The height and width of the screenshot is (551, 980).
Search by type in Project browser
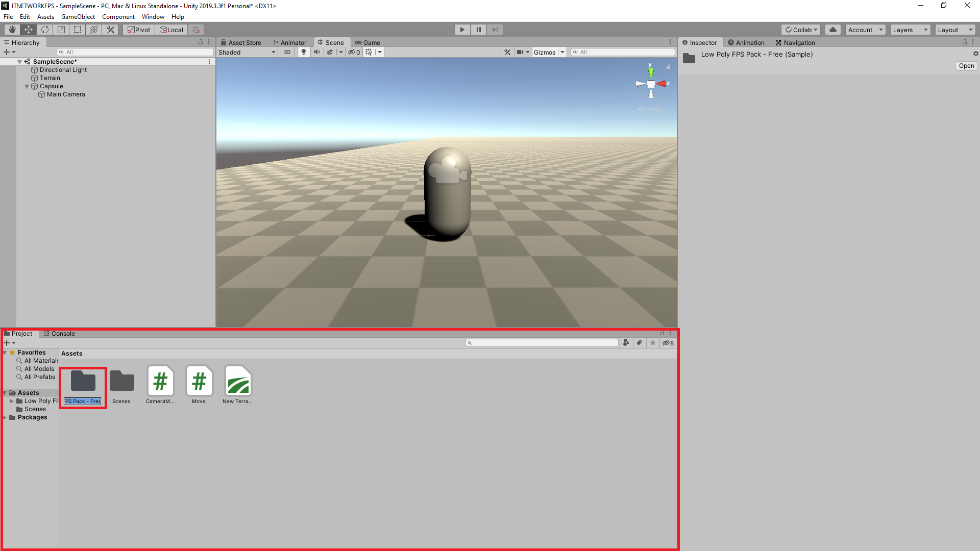coord(626,342)
